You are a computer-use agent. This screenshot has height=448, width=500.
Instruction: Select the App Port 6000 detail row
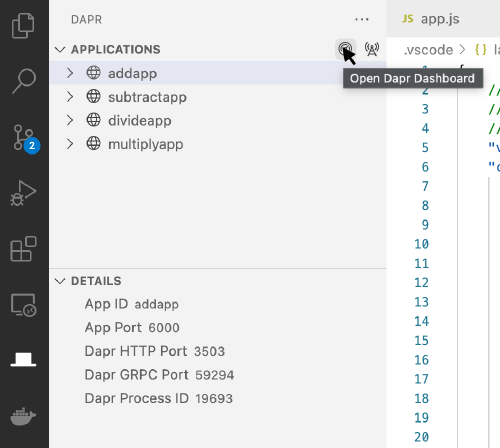(x=218, y=328)
